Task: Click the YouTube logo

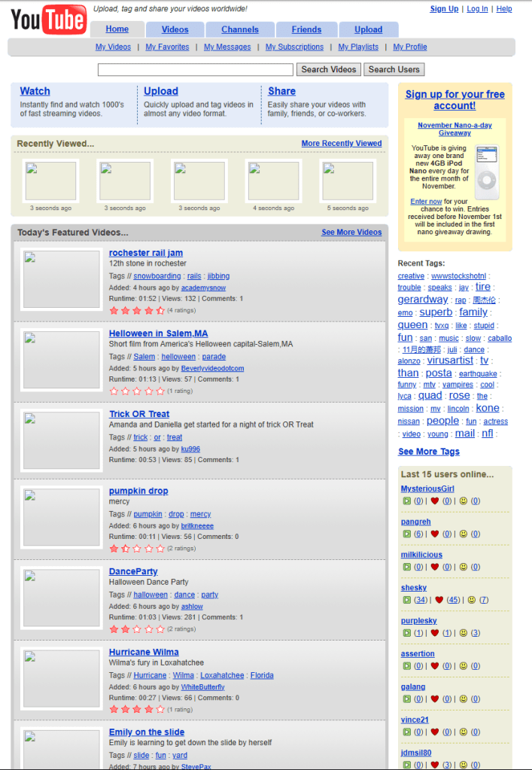Action: [48, 20]
